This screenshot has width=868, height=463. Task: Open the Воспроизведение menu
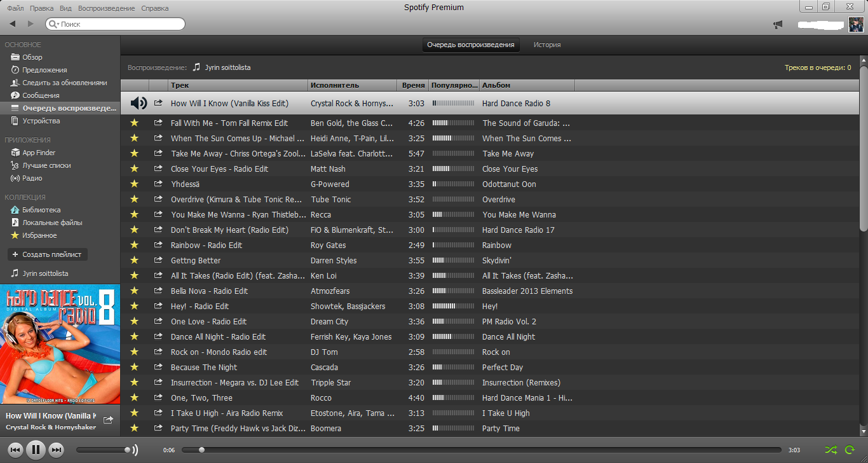(106, 8)
